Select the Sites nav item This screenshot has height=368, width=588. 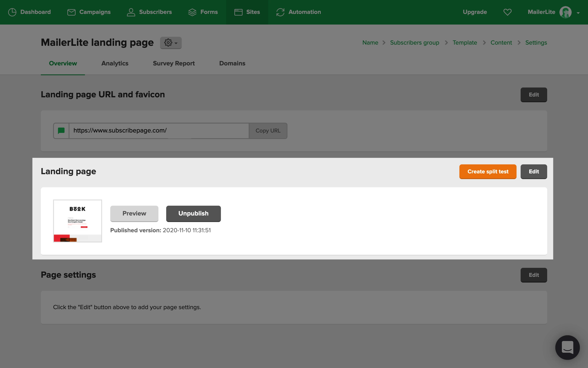click(247, 12)
